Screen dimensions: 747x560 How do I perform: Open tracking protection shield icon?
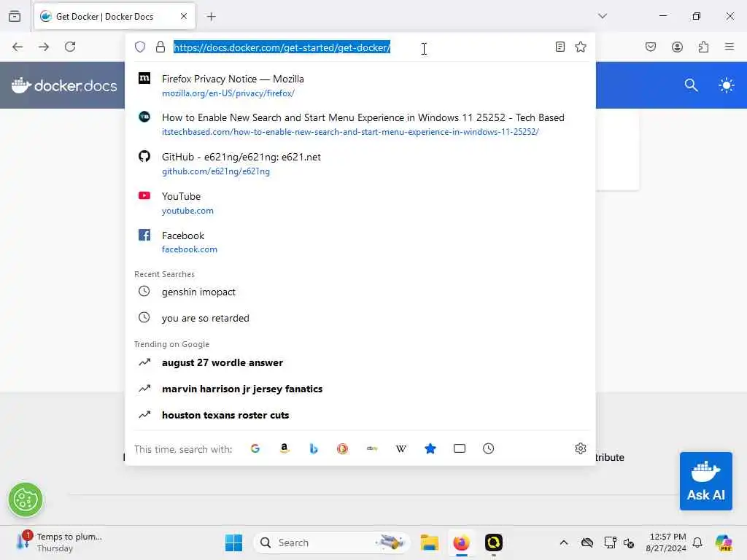[140, 47]
